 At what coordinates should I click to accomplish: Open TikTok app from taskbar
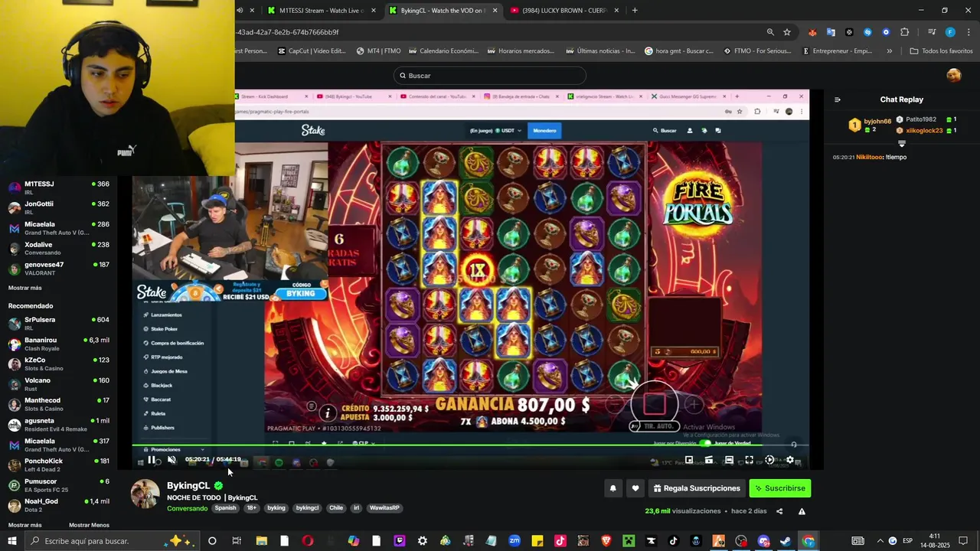pos(674,541)
